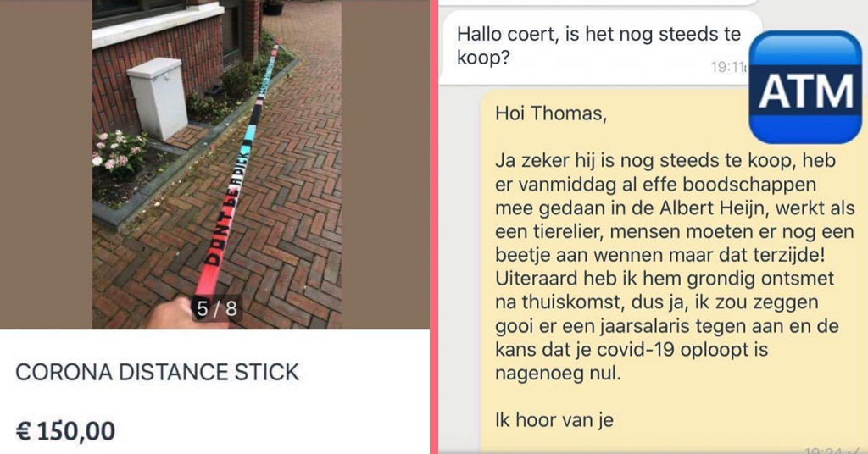Click the blue ATM emoji icon

[x=805, y=87]
